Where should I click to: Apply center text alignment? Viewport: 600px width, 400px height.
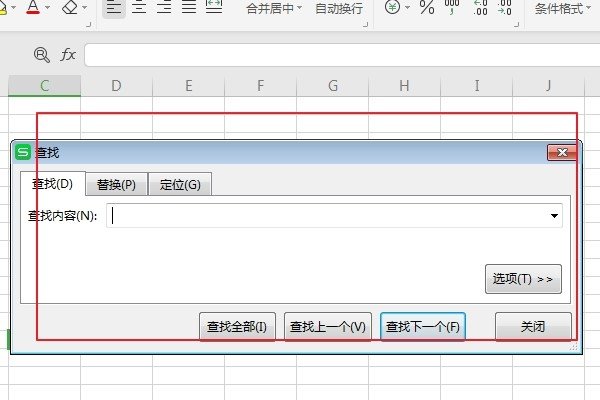(139, 7)
